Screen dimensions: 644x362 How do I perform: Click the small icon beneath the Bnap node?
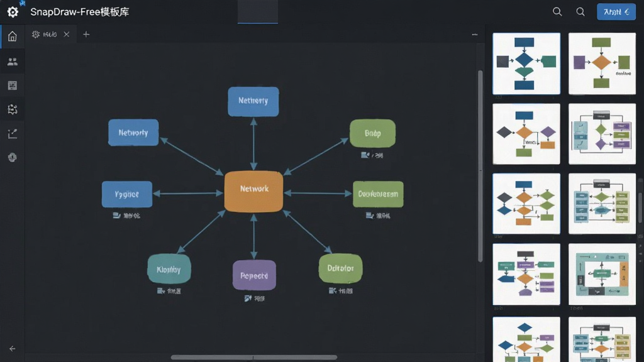point(365,155)
